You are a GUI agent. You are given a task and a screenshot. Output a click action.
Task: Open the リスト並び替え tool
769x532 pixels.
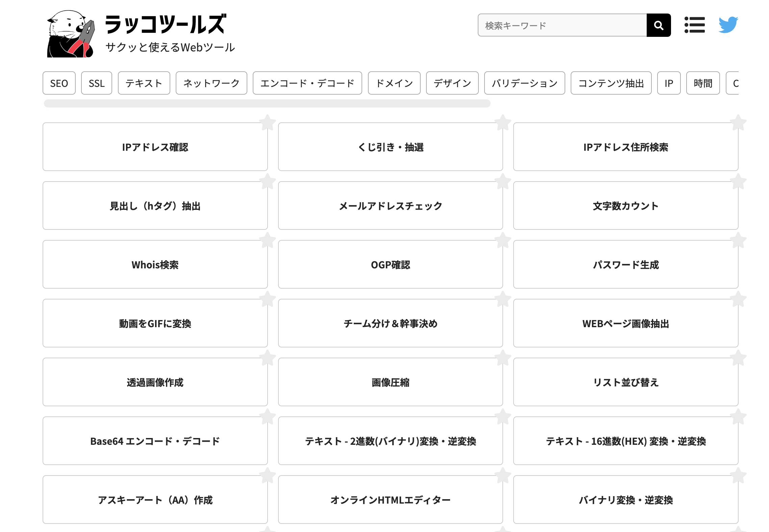click(626, 382)
